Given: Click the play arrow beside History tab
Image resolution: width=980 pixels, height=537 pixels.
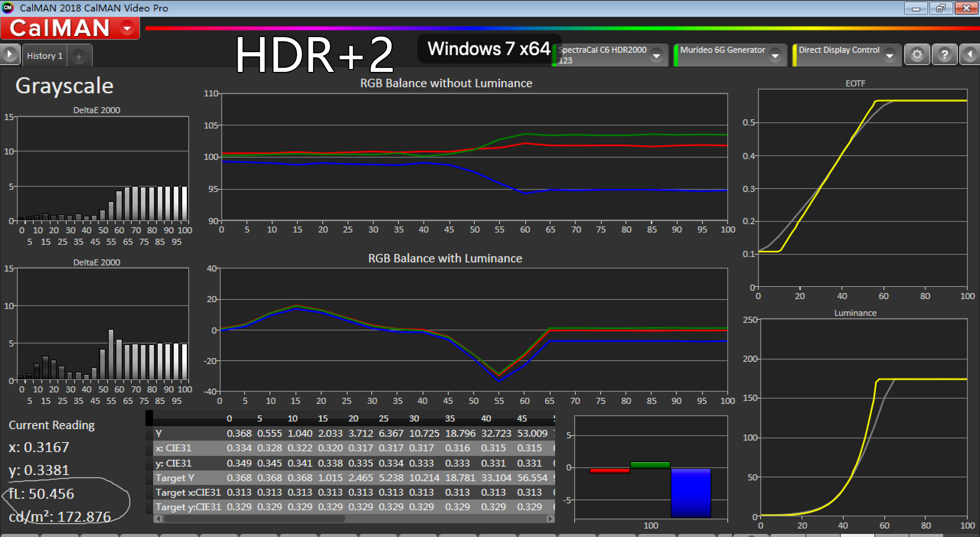Looking at the screenshot, I should 10,54.
